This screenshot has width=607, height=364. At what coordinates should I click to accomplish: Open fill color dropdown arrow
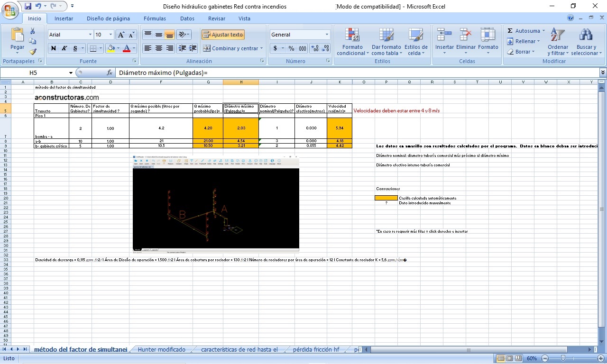click(118, 48)
